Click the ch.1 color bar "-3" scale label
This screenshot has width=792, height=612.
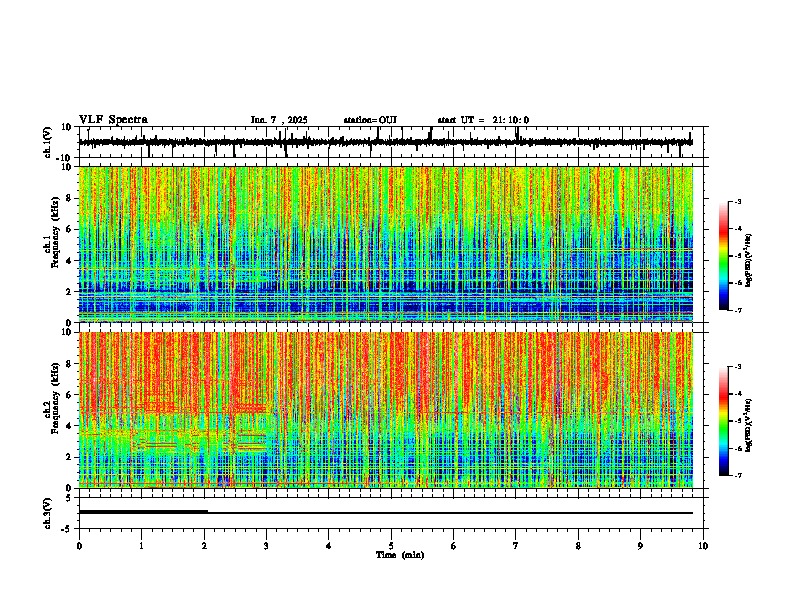pyautogui.click(x=737, y=201)
